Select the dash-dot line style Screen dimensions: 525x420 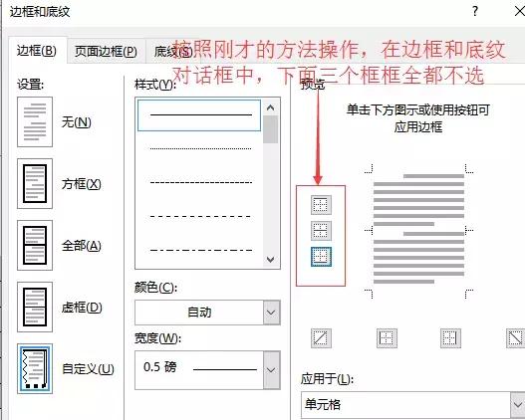(200, 250)
